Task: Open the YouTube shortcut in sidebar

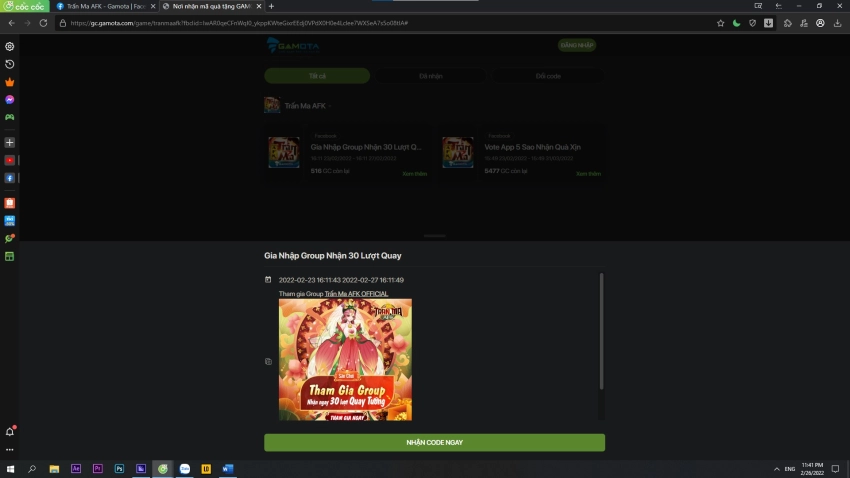Action: [10, 160]
